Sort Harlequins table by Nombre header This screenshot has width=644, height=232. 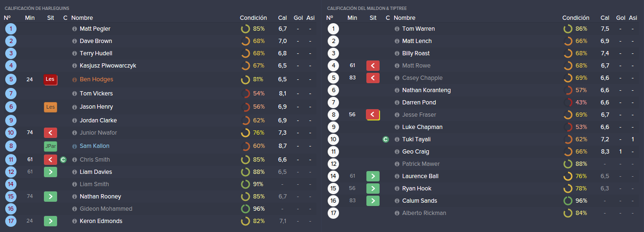83,18
